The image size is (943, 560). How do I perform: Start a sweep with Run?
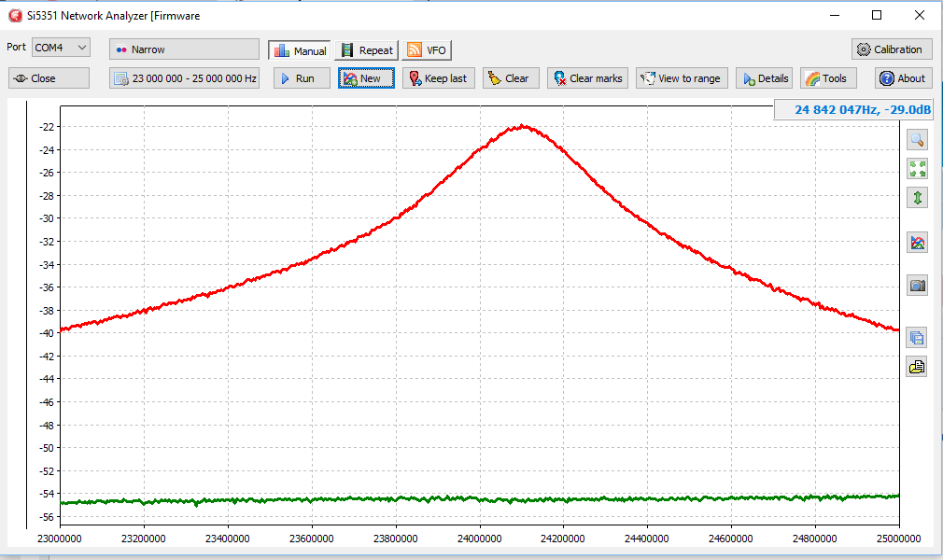[x=302, y=78]
